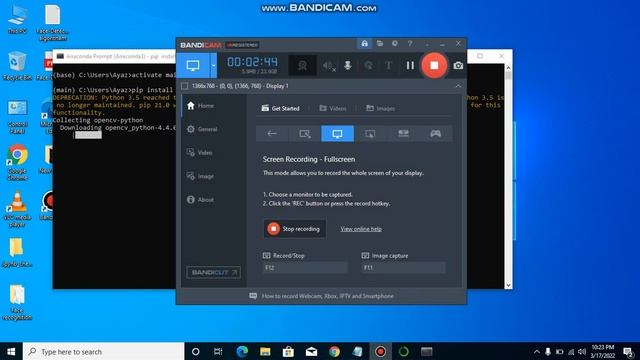The image size is (640, 360).
Task: Open Google Chrome desktop shortcut
Action: 17,162
